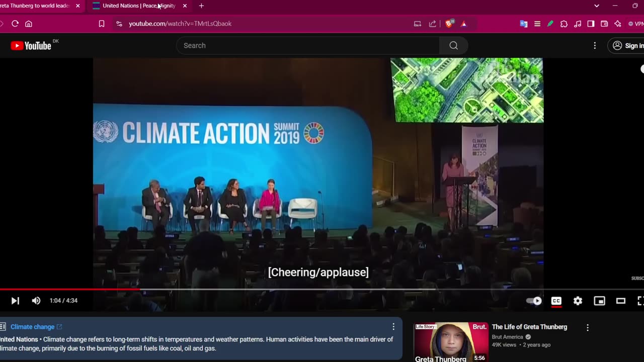Toggle the autoplay switch in player
Image resolution: width=644 pixels, height=362 pixels.
534,301
